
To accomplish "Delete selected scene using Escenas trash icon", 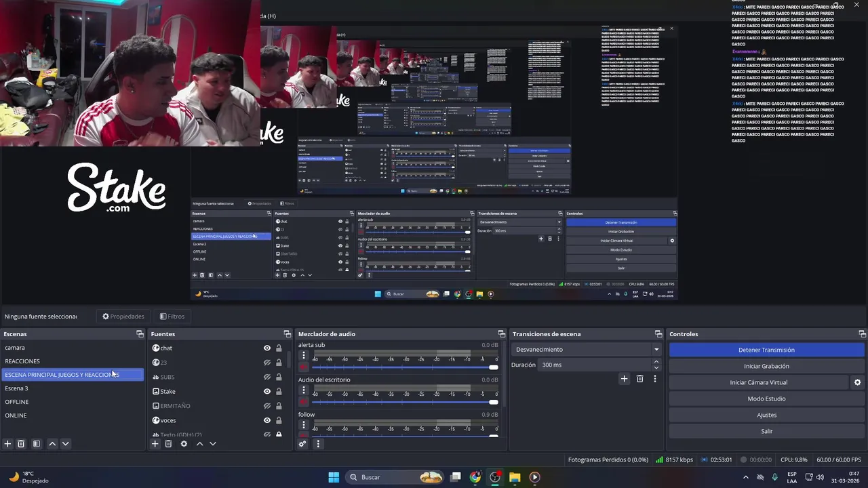I will [21, 444].
